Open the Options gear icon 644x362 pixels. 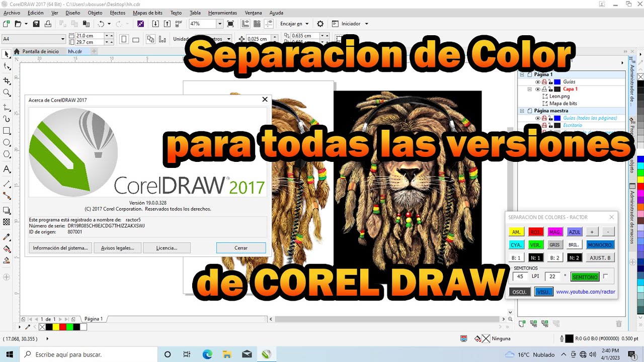(x=320, y=24)
